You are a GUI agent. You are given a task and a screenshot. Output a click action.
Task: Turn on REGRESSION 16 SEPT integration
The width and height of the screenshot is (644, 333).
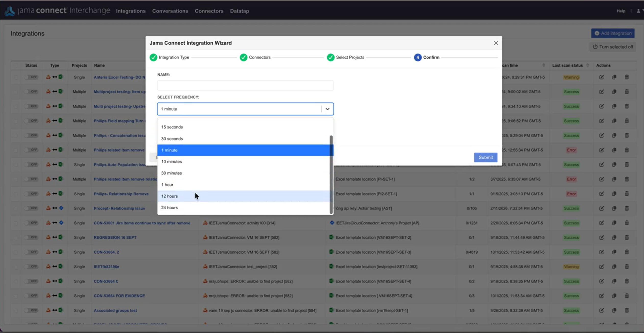(31, 237)
